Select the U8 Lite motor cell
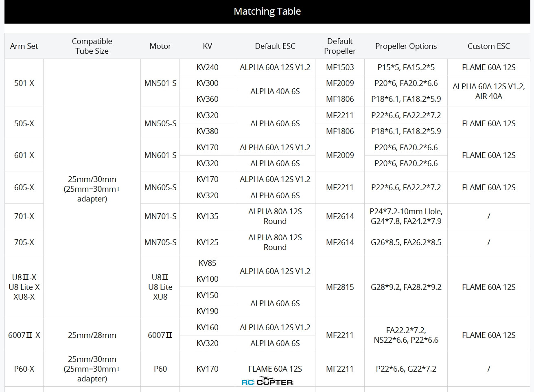Image resolution: width=534 pixels, height=392 pixels. (160, 287)
